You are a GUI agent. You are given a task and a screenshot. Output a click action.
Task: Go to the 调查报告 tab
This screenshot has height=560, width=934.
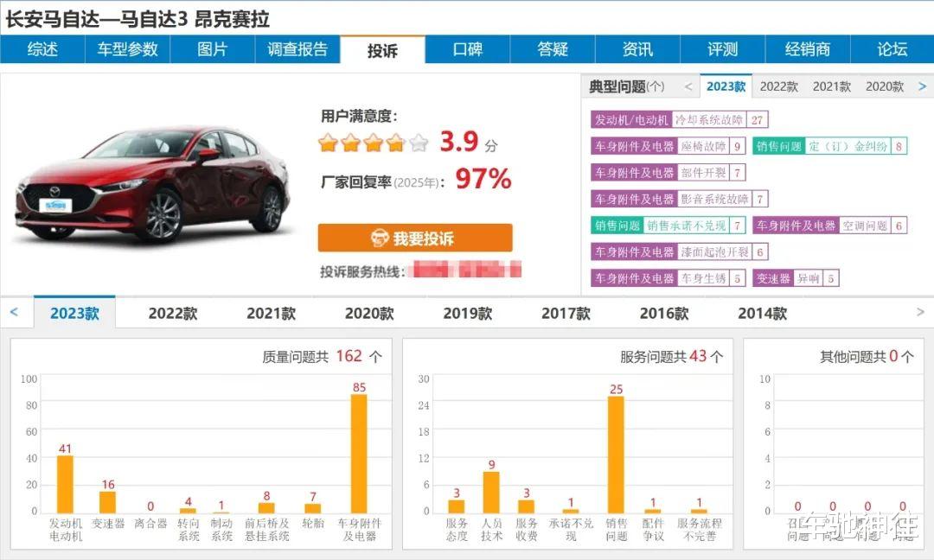click(x=297, y=49)
